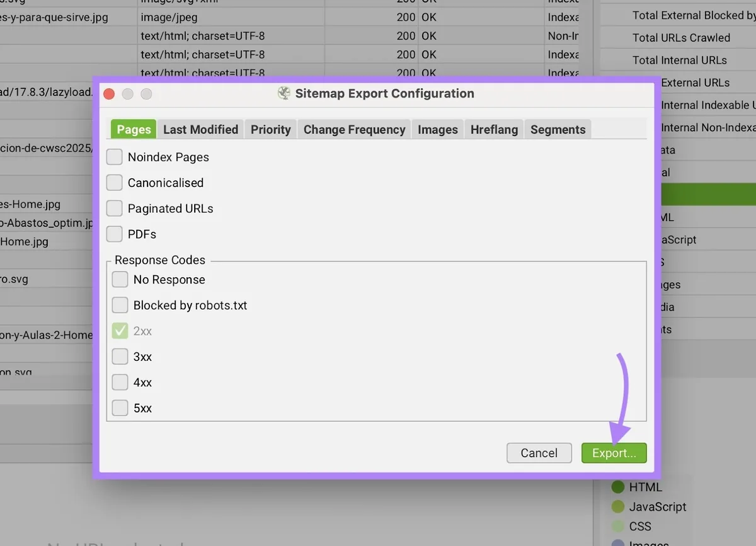The height and width of the screenshot is (546, 756).
Task: Open the Last Modified tab
Action: coord(200,129)
